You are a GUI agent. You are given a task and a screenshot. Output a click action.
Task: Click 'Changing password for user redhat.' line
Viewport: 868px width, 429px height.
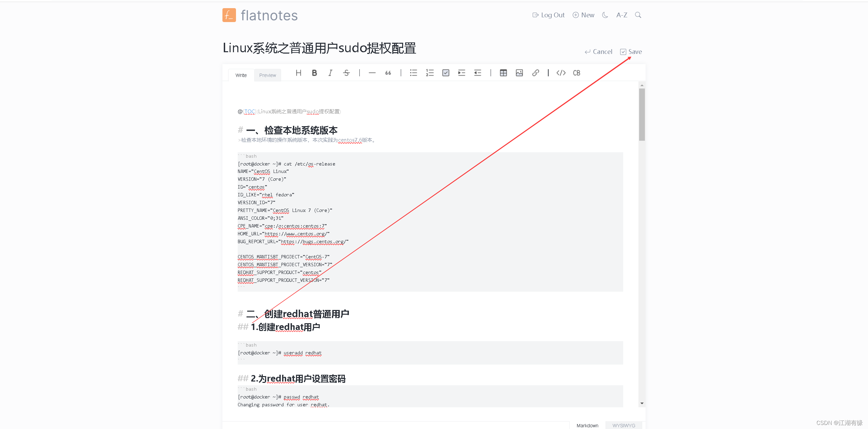(283, 405)
